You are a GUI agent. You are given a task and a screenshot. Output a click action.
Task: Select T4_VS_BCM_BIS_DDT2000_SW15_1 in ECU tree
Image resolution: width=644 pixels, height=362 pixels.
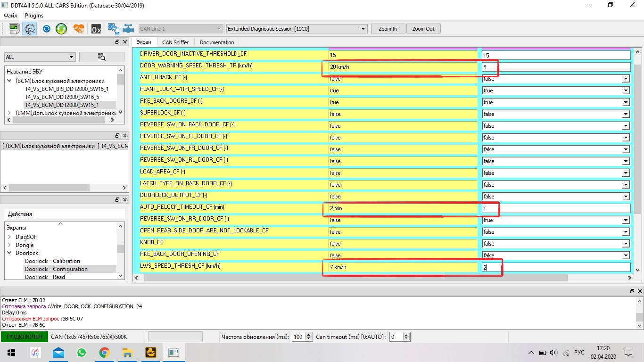point(67,89)
